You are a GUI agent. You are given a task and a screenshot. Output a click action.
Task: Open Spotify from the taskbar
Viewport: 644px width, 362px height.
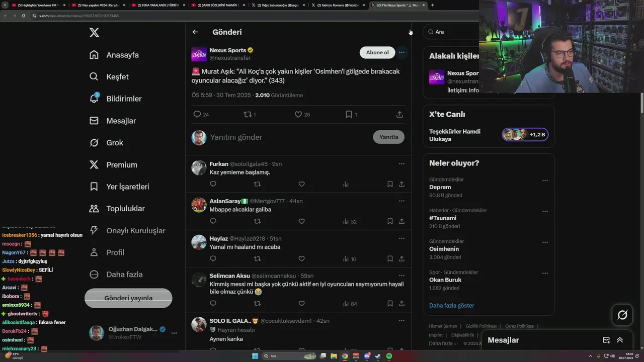click(389, 356)
